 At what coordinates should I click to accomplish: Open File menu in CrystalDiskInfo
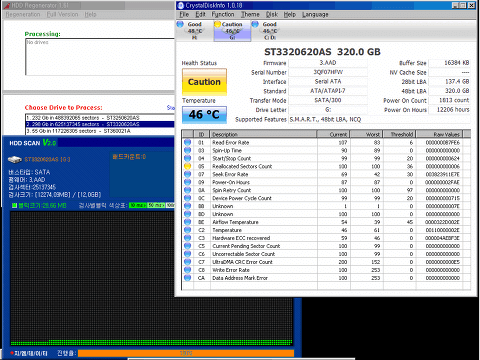184,14
